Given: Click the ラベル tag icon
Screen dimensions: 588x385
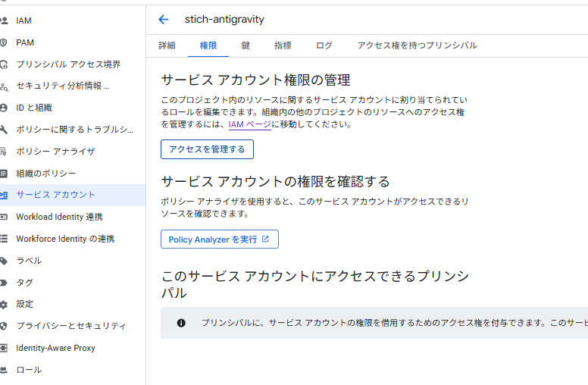Looking at the screenshot, I should [4, 261].
